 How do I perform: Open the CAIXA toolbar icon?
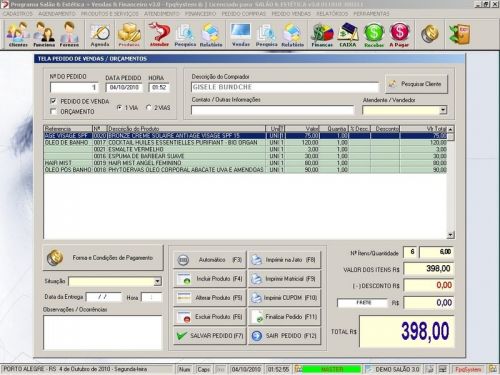(348, 34)
